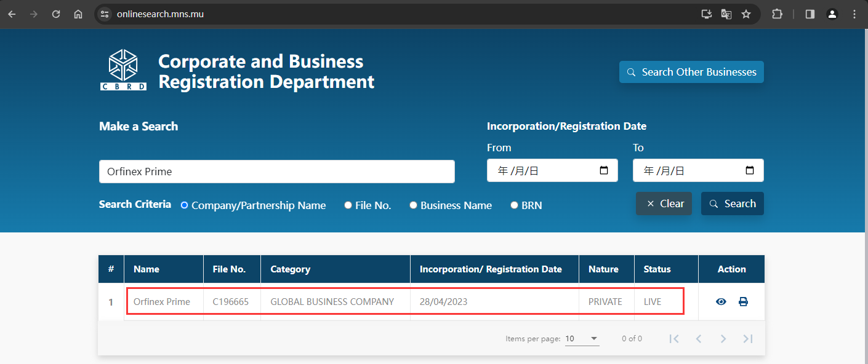Bookmark this page with the star icon
Image resolution: width=868 pixels, height=364 pixels.
pos(746,14)
